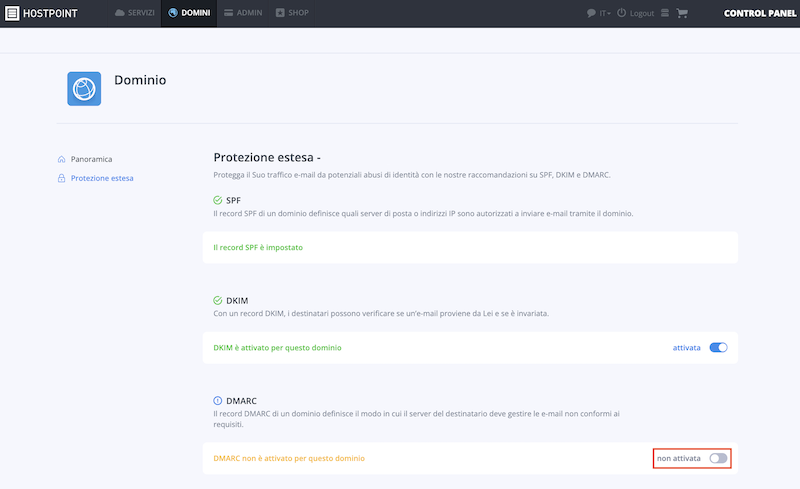Viewport: 800px width, 489px height.
Task: Click 'Il record SPF è impostato' text
Action: [258, 248]
